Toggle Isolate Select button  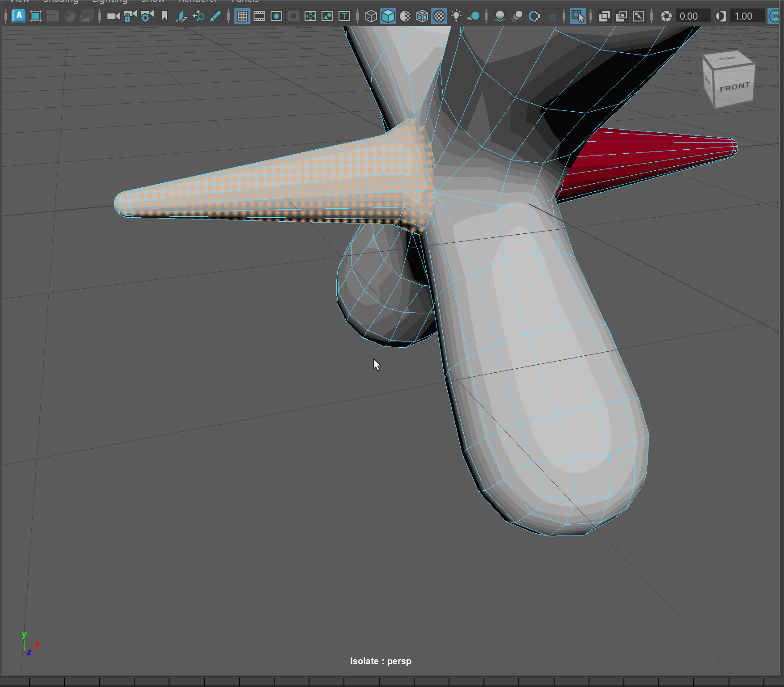[x=577, y=17]
